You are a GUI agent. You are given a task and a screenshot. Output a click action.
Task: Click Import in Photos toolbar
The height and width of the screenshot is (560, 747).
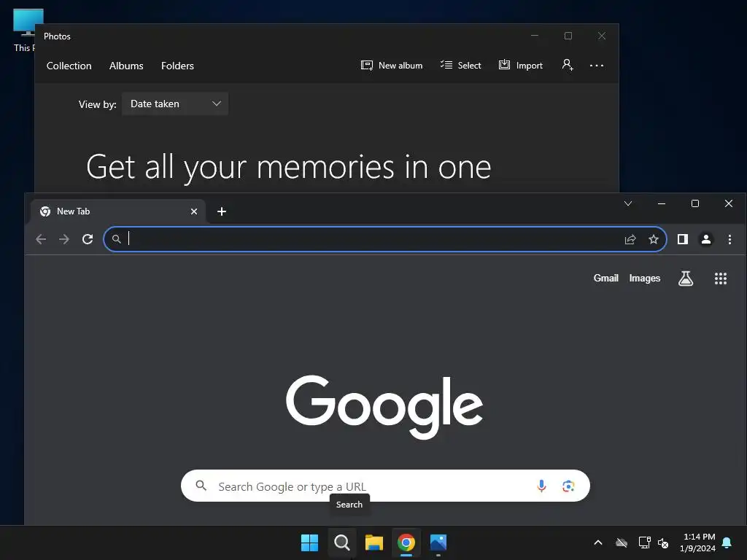[x=520, y=65]
